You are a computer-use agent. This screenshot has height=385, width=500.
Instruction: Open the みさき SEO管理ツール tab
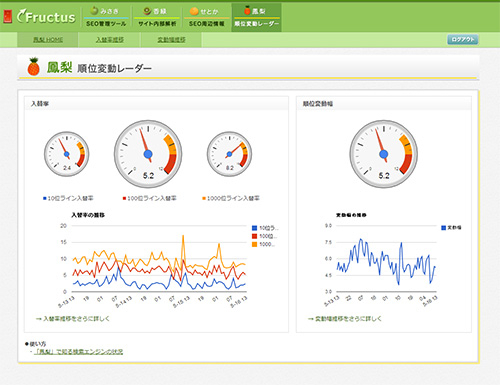click(106, 17)
